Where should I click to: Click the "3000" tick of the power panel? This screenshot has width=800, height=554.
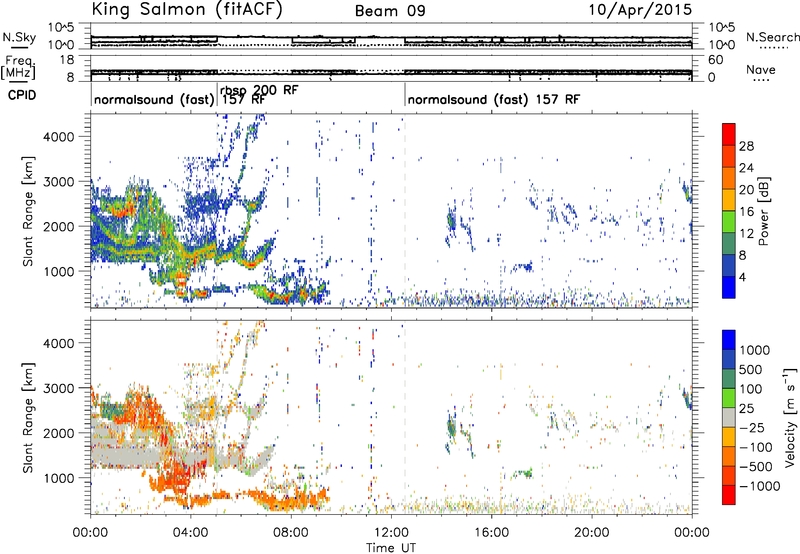(58, 182)
